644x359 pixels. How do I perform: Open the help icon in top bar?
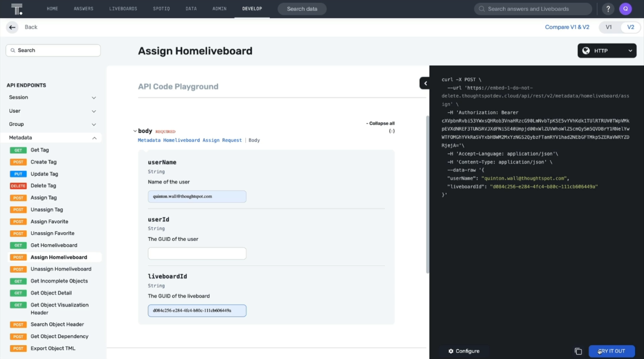tap(608, 9)
